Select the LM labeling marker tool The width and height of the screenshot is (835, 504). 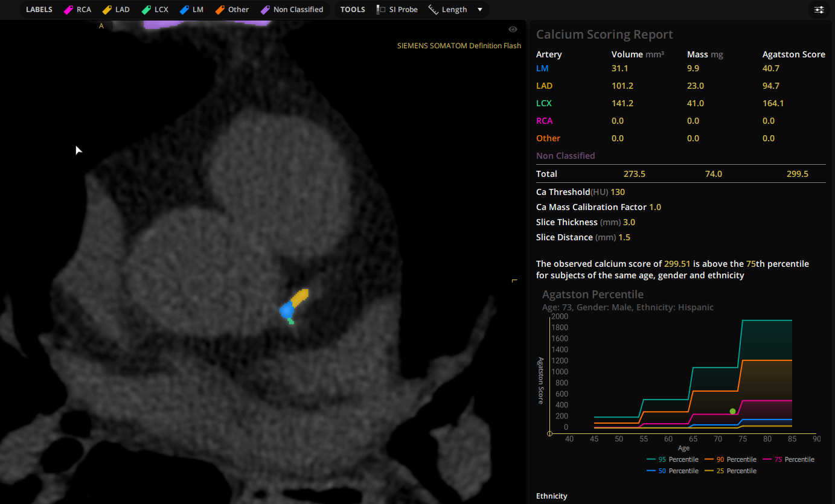[191, 9]
